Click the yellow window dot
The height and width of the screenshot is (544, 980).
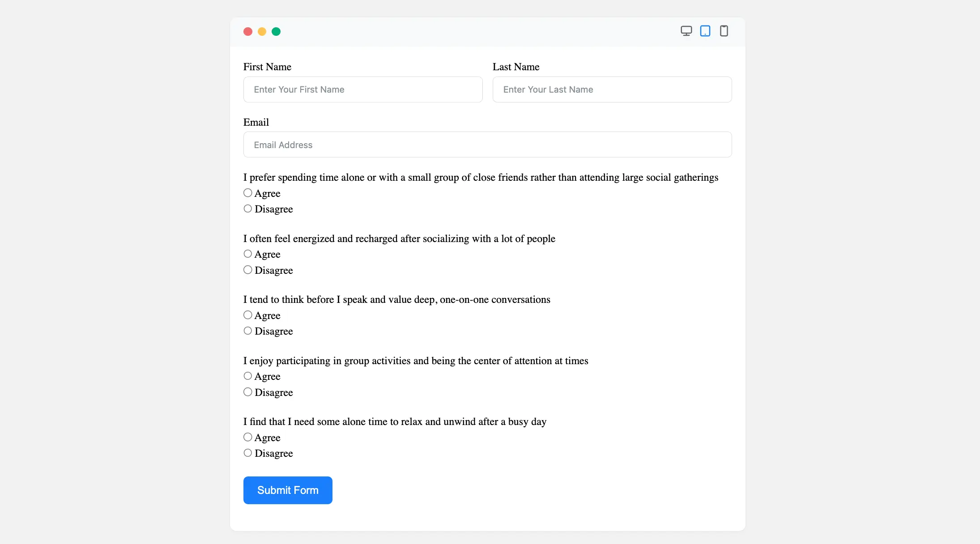pos(262,31)
